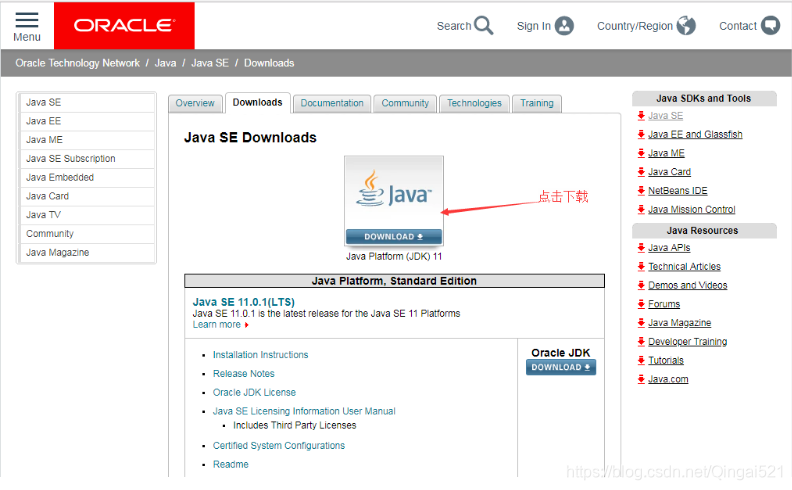Open the hamburger Menu icon

(x=27, y=20)
